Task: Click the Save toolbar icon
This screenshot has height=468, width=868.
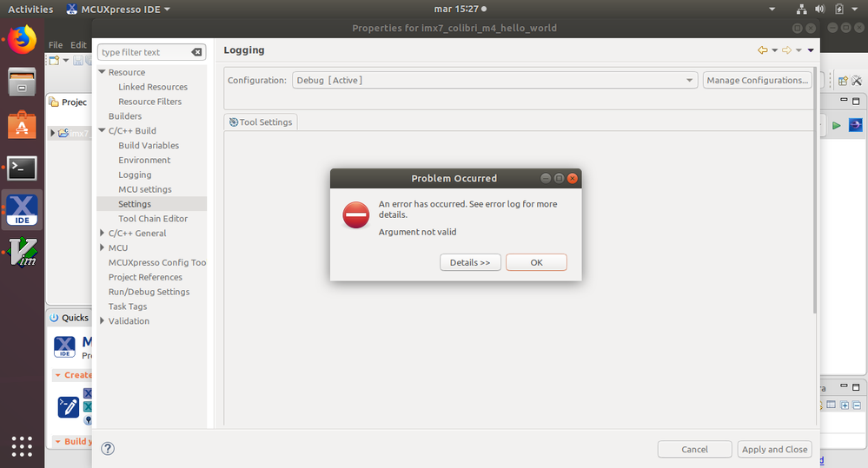Action: 78,60
